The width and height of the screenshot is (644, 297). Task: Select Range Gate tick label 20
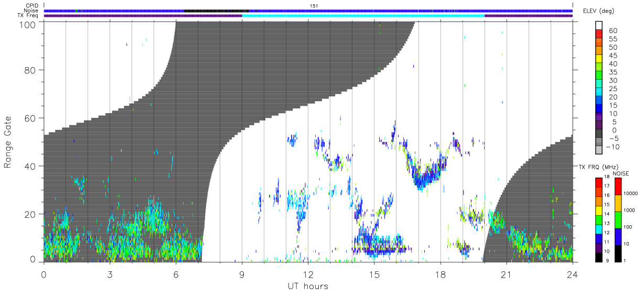pos(29,214)
